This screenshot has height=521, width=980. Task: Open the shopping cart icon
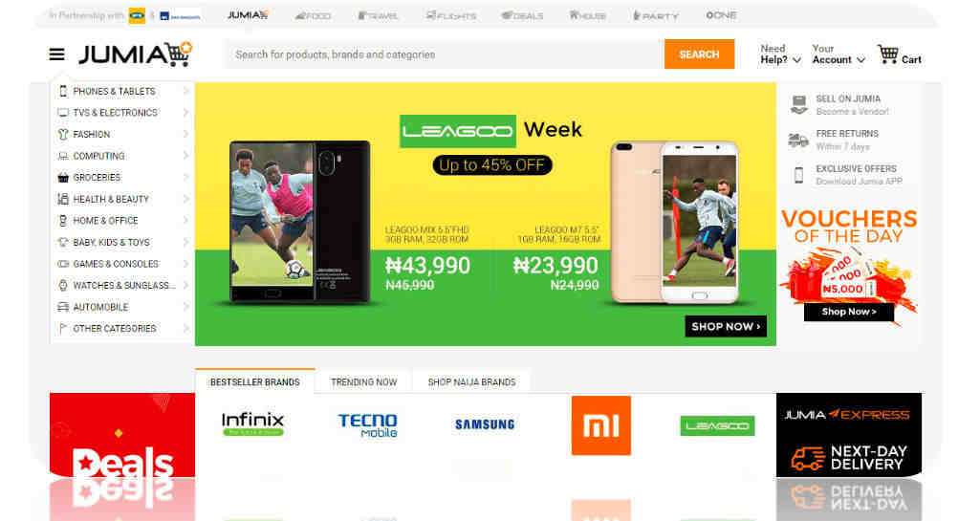[887, 54]
